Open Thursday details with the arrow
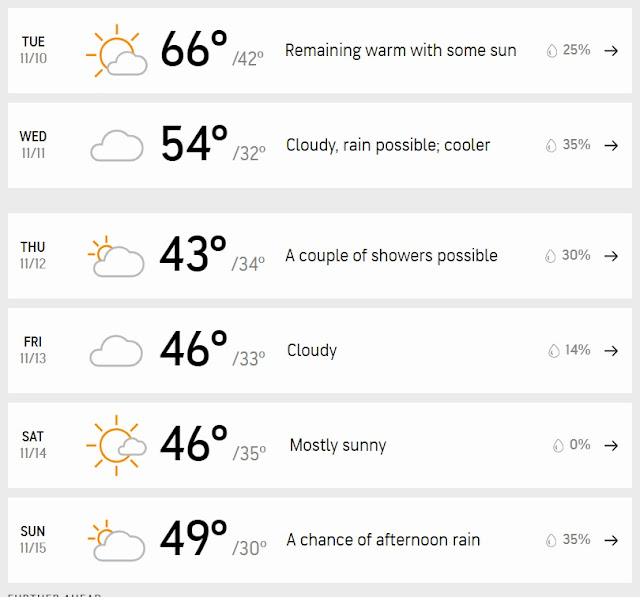The height and width of the screenshot is (597, 640). [x=611, y=256]
